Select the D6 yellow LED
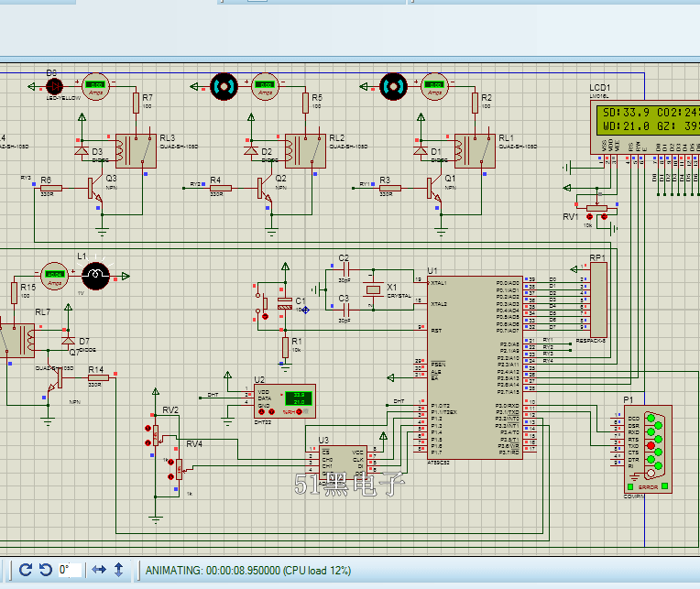This screenshot has width=700, height=589. 54,86
